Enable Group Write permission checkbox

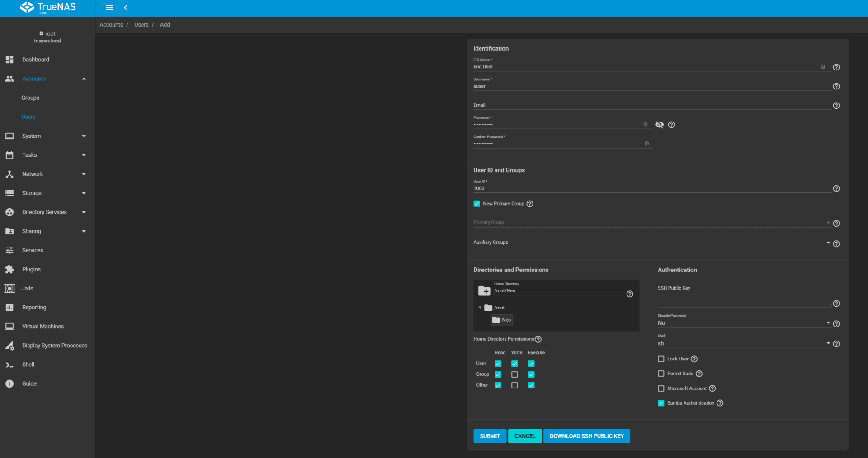tap(514, 374)
